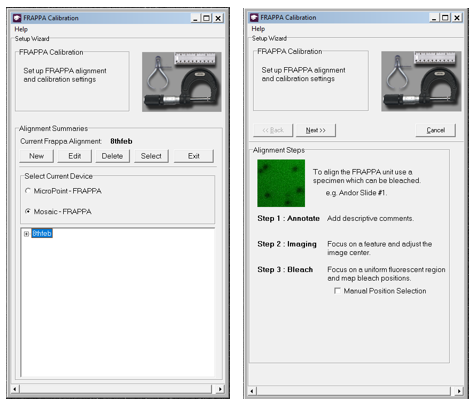This screenshot has height=404, width=472.
Task: Expand the 8thfeb tree node
Action: pyautogui.click(x=26, y=234)
